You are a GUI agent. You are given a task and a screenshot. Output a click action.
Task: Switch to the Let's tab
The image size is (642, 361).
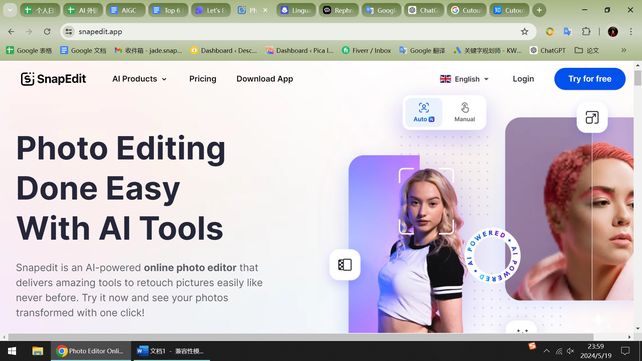click(x=211, y=10)
